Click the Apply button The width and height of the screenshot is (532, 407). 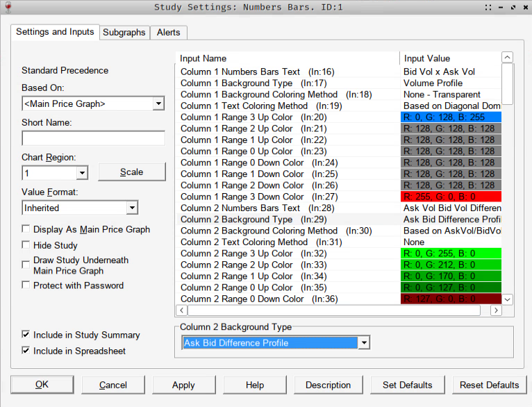tap(183, 385)
